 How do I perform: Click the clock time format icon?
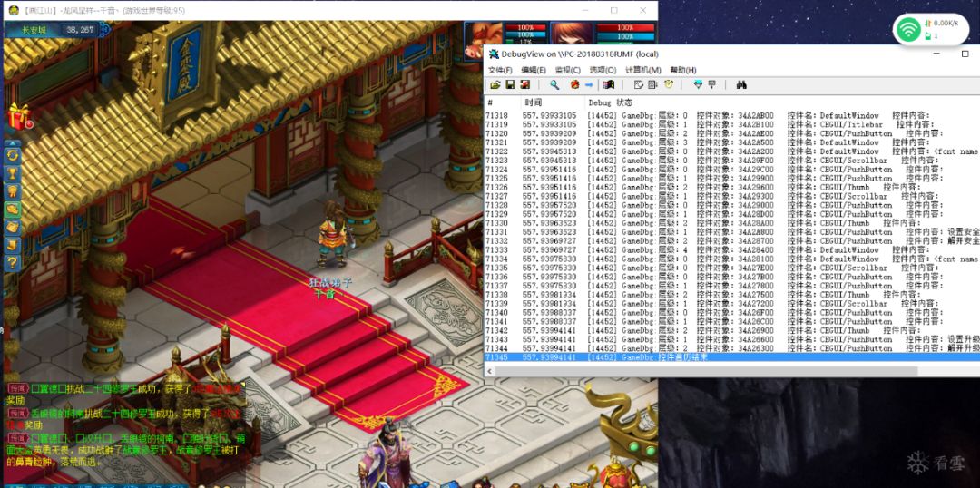[669, 85]
